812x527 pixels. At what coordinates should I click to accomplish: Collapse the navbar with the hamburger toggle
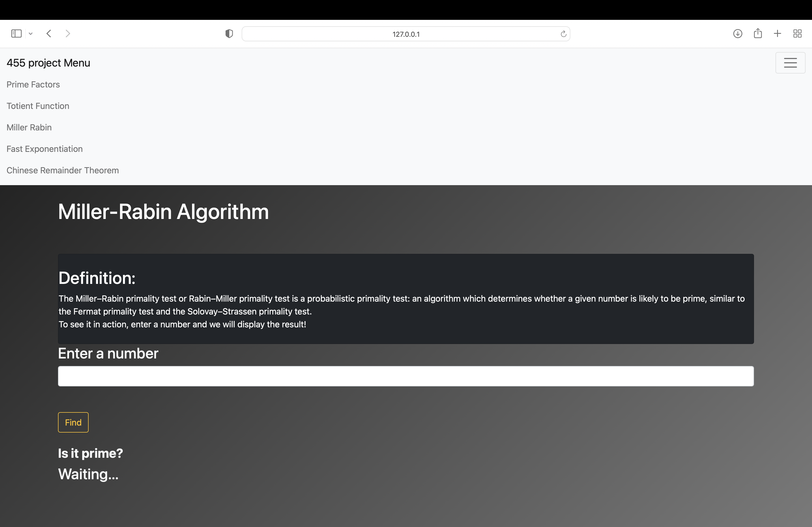pos(790,63)
